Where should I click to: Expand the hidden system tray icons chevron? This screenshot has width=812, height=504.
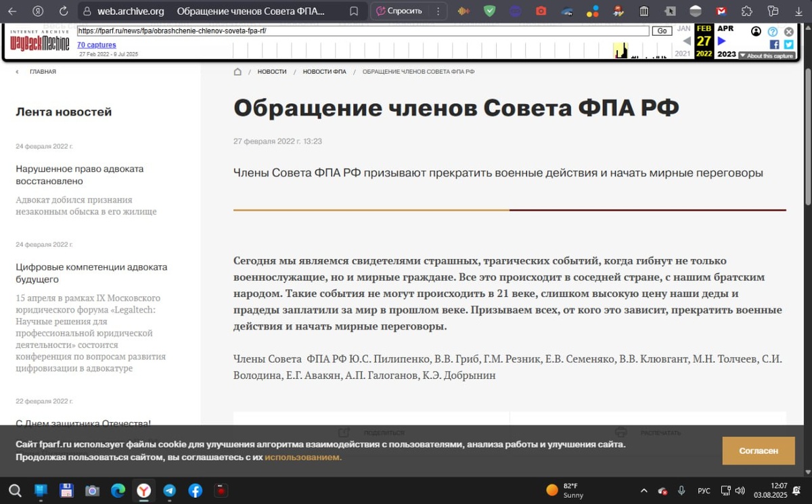(643, 490)
